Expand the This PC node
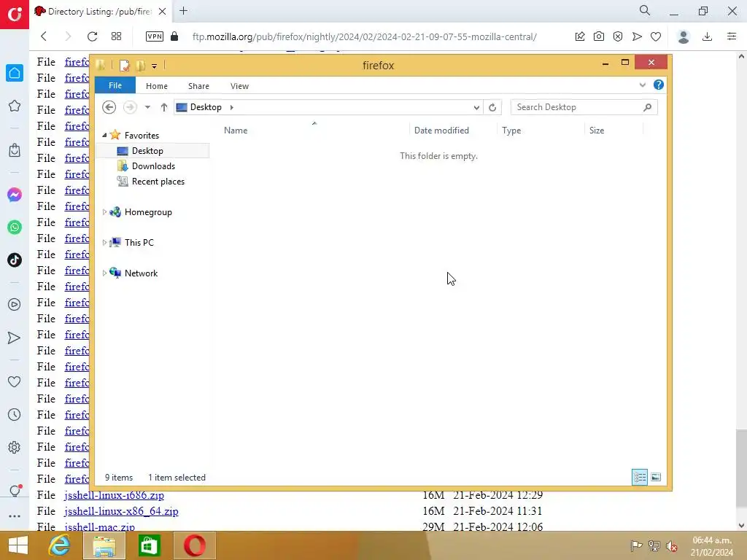The height and width of the screenshot is (560, 747). point(104,242)
